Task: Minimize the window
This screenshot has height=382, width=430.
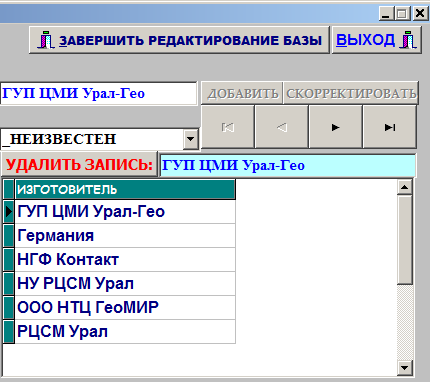Action: [x=386, y=14]
